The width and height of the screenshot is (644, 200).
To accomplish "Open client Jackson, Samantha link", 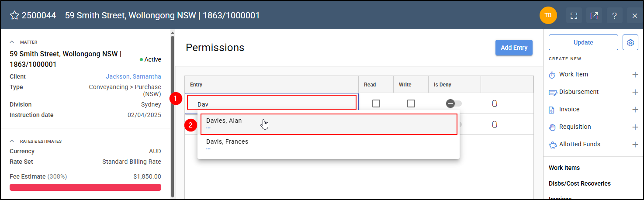I will coord(133,76).
